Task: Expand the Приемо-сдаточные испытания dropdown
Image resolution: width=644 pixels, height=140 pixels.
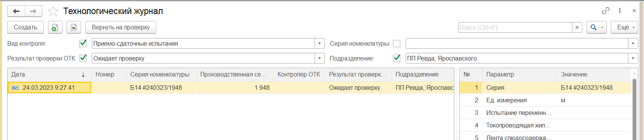Action: pyautogui.click(x=320, y=43)
